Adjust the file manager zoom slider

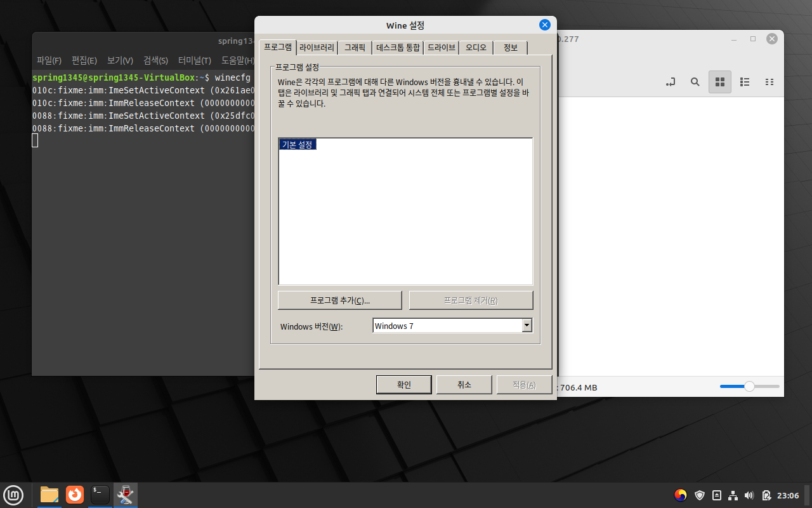coord(749,386)
